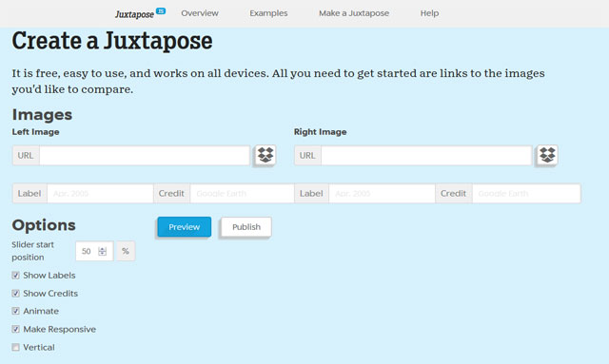Click Dropbox icon for Right Image
The width and height of the screenshot is (609, 364).
(x=547, y=155)
